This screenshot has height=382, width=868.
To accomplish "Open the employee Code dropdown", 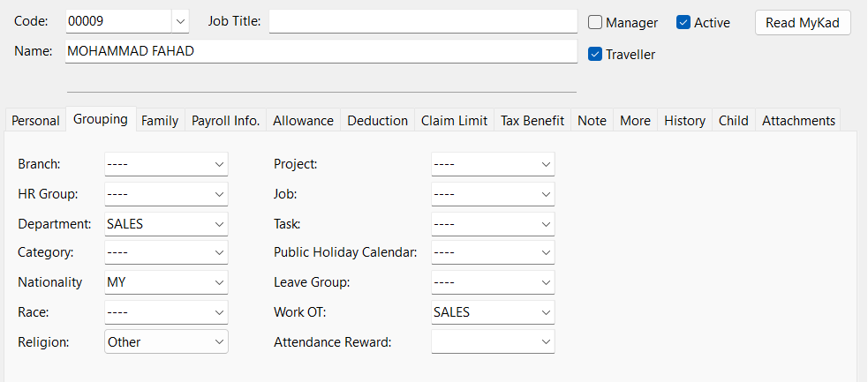I will pyautogui.click(x=180, y=21).
